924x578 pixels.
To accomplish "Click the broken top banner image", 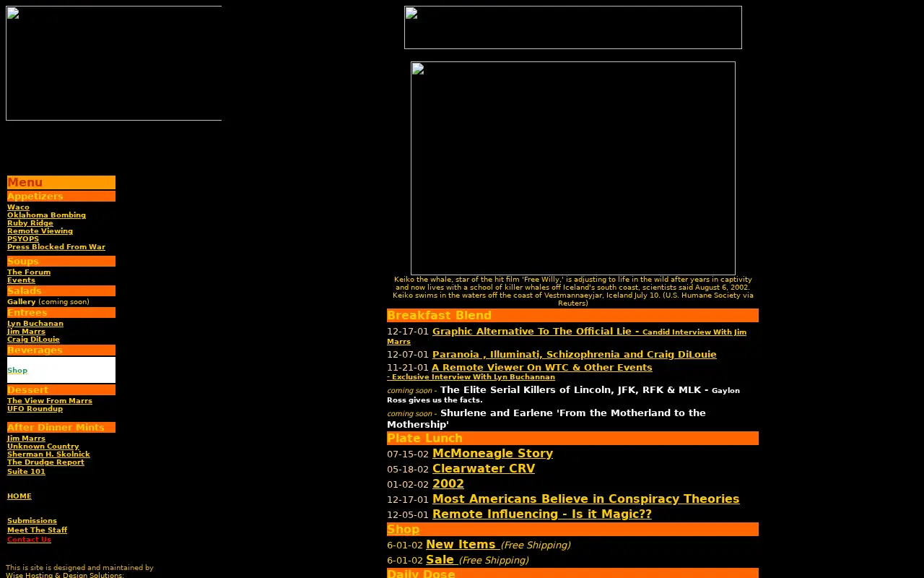I will click(573, 27).
